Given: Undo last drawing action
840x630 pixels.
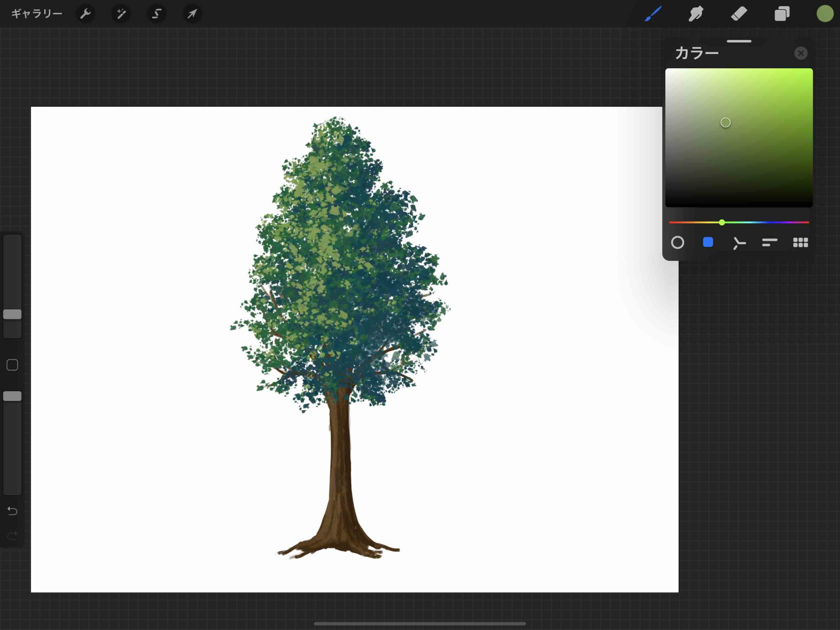Looking at the screenshot, I should pyautogui.click(x=12, y=510).
